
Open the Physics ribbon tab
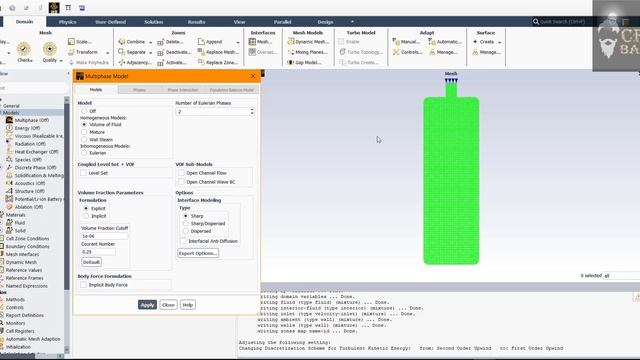pyautogui.click(x=68, y=22)
